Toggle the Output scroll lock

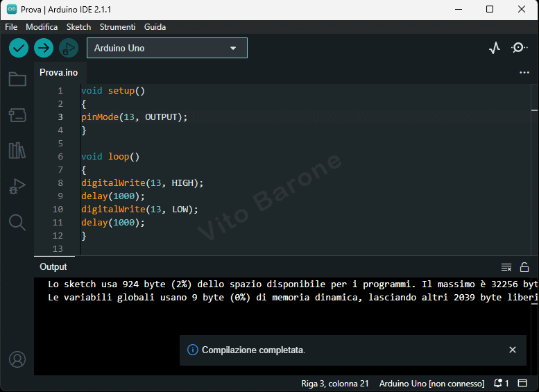tap(524, 267)
